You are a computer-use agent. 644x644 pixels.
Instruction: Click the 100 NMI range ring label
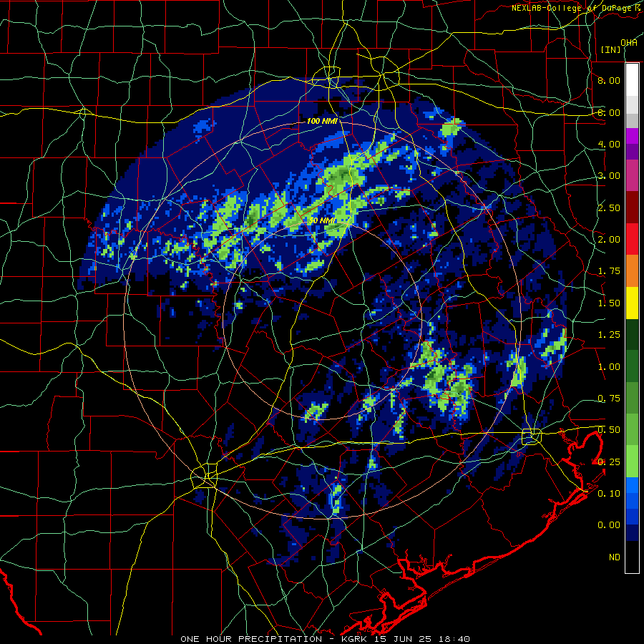tap(323, 121)
